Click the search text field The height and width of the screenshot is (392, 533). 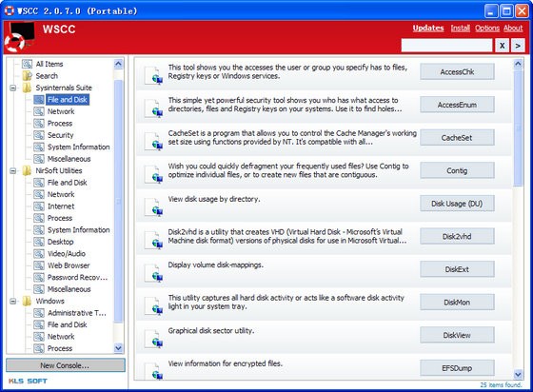point(446,45)
